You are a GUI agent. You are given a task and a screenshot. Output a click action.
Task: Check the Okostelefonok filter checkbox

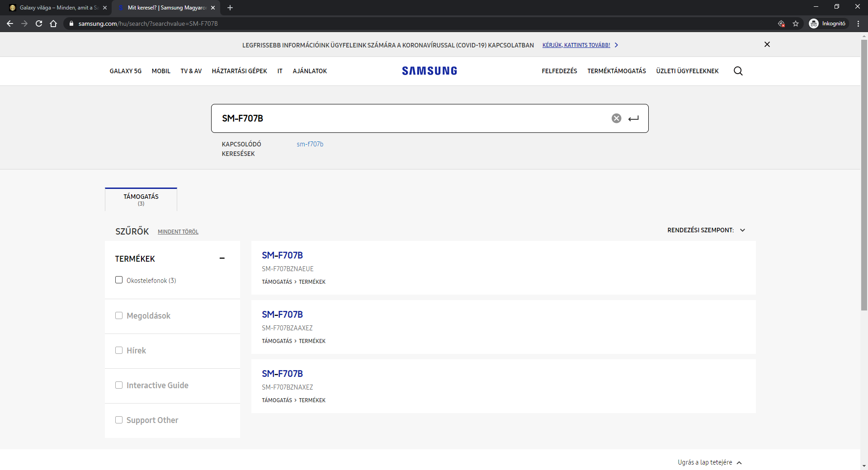(x=119, y=280)
